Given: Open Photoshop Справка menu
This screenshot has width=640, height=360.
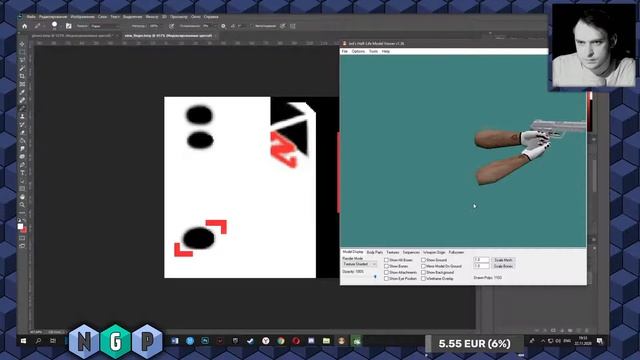Looking at the screenshot, I should (x=211, y=17).
